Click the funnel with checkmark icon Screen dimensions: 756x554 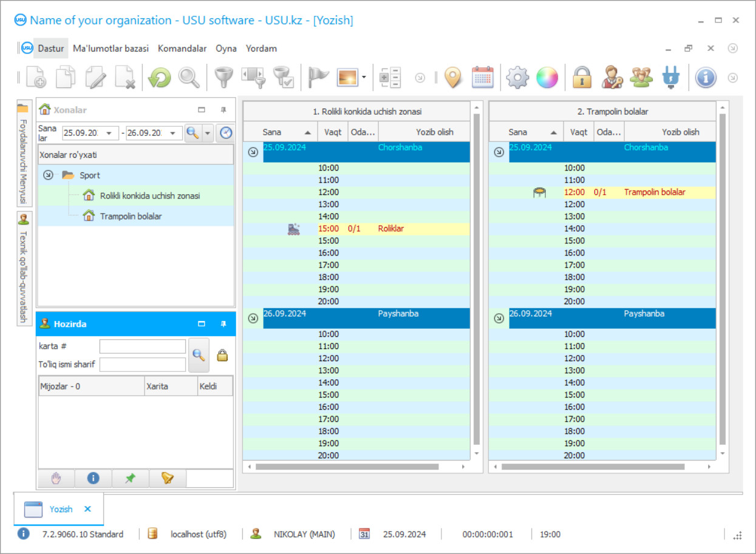click(283, 78)
